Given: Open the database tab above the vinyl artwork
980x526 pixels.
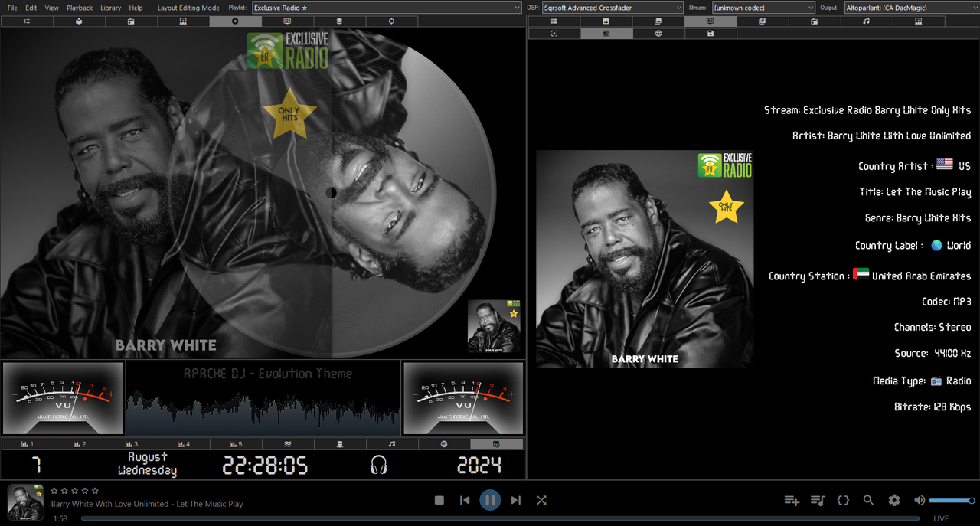Looking at the screenshot, I should [339, 21].
